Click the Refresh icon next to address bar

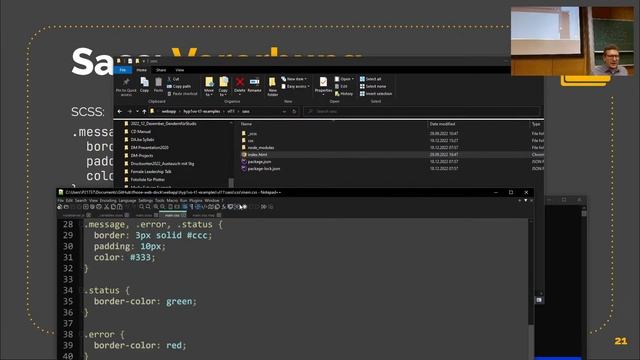pos(294,111)
